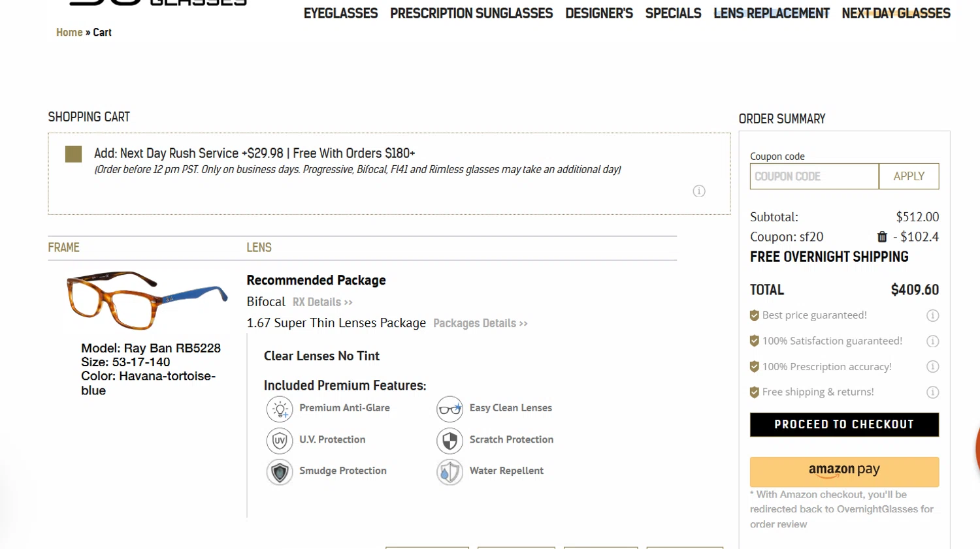The image size is (980, 549).
Task: Go to Next Day Glasses page
Action: coord(896,13)
